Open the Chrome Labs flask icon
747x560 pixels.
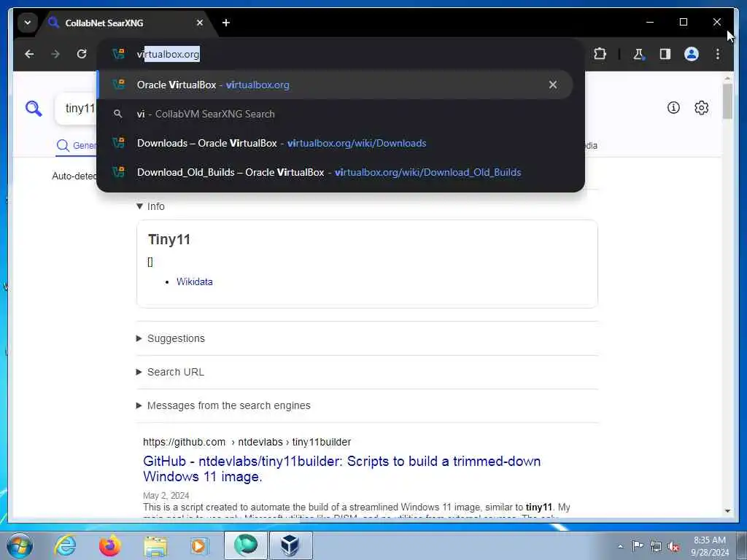click(x=639, y=54)
